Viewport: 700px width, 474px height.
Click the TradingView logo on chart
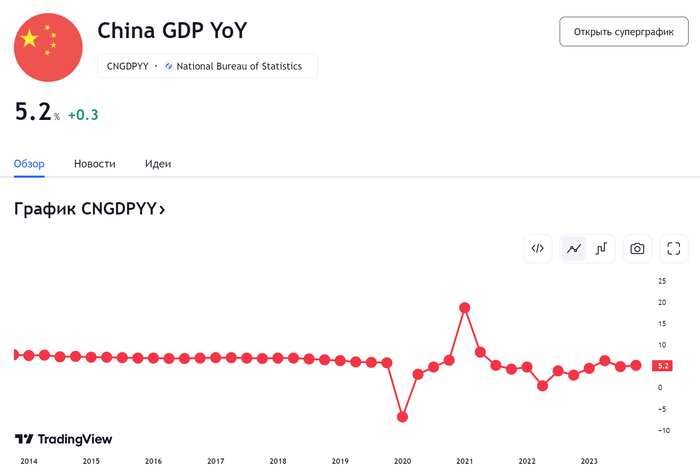(x=63, y=439)
